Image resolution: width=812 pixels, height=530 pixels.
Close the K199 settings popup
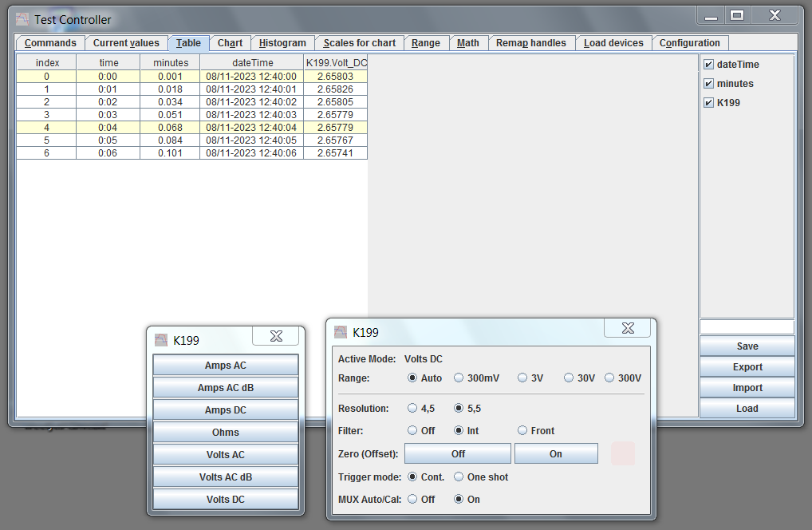tap(628, 328)
